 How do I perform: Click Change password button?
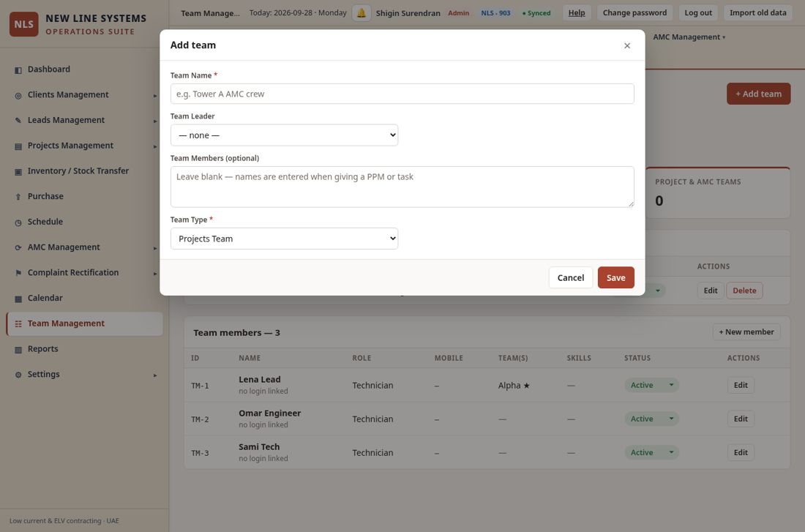634,13
